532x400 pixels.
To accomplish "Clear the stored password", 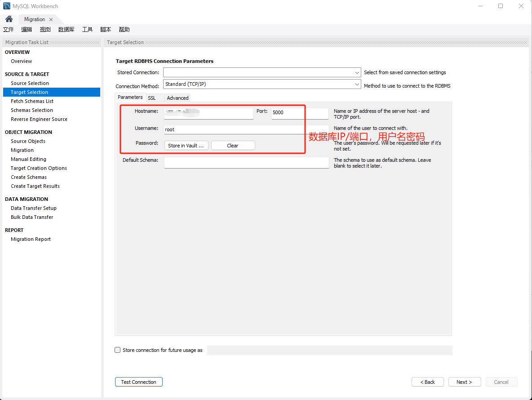I will pos(233,146).
